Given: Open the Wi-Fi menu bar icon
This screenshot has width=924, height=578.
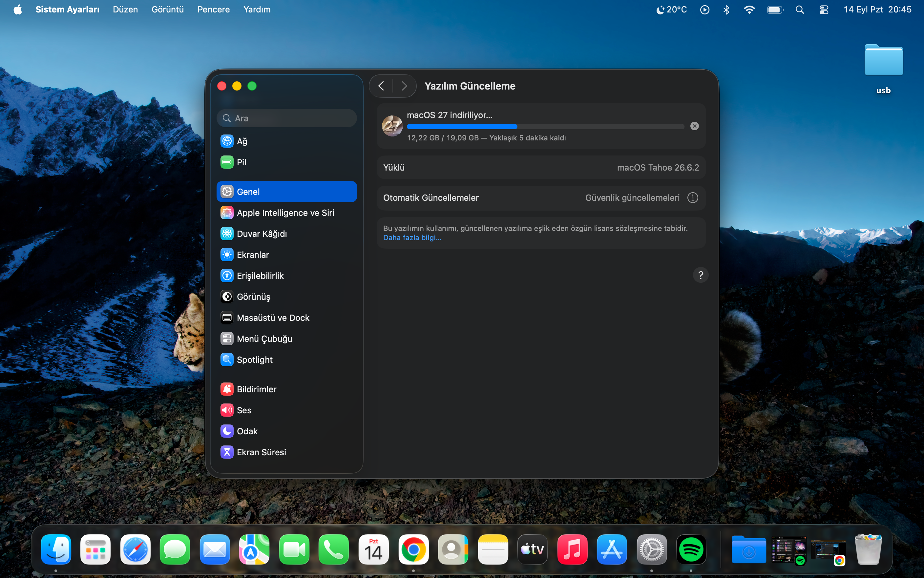Looking at the screenshot, I should 749,10.
